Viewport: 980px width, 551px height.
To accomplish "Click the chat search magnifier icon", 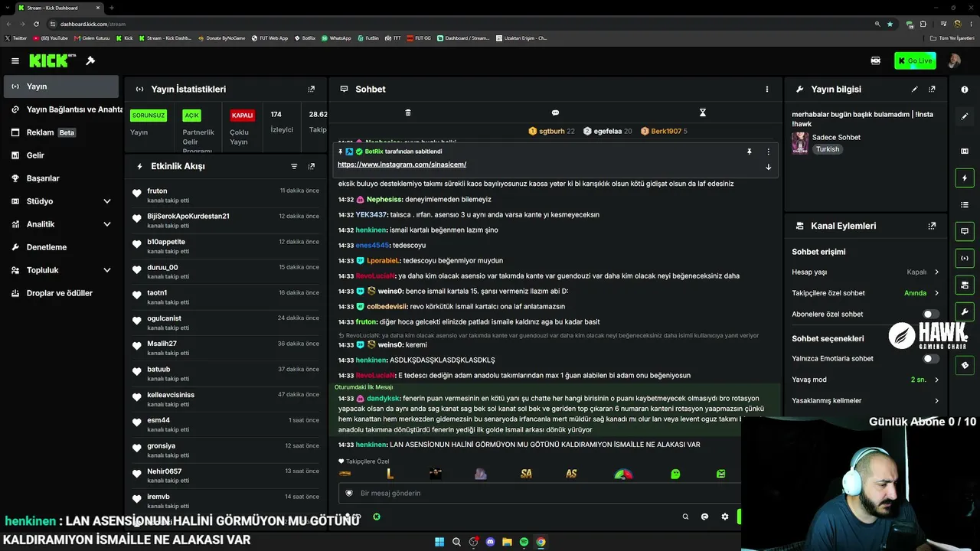I will click(685, 517).
